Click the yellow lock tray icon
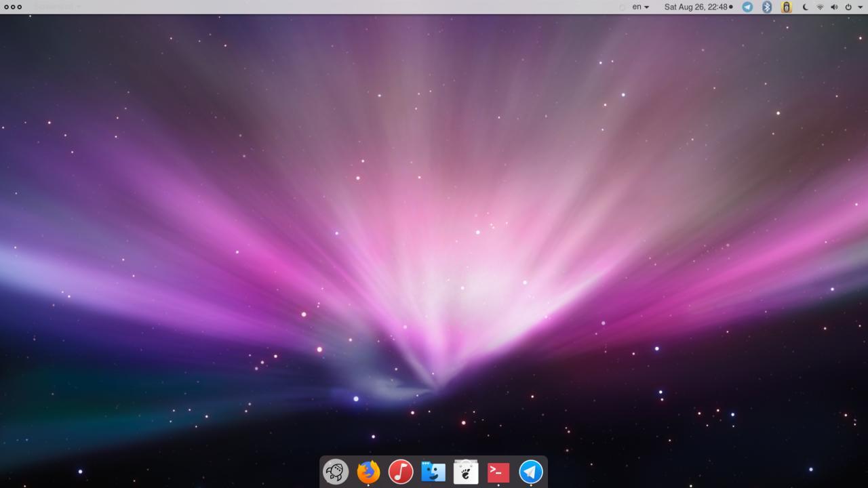 (x=787, y=7)
